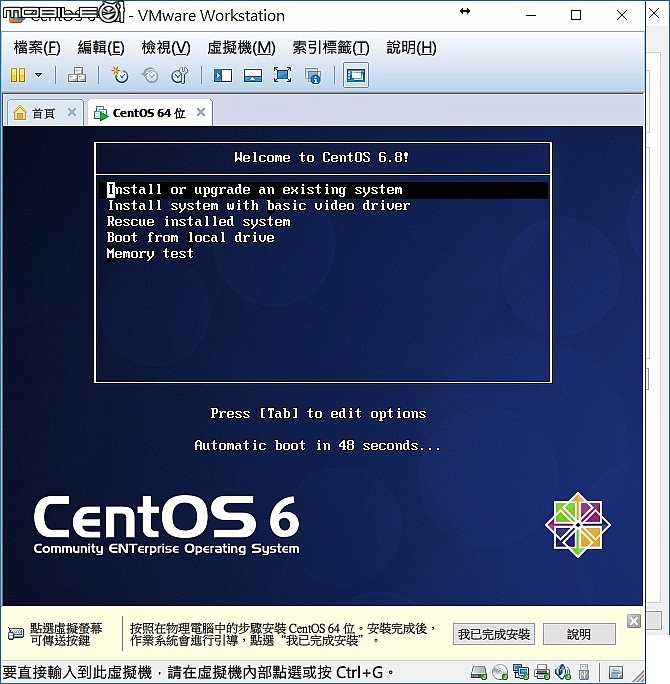Open the 檢視(V) menu
670x684 pixels.
[166, 48]
